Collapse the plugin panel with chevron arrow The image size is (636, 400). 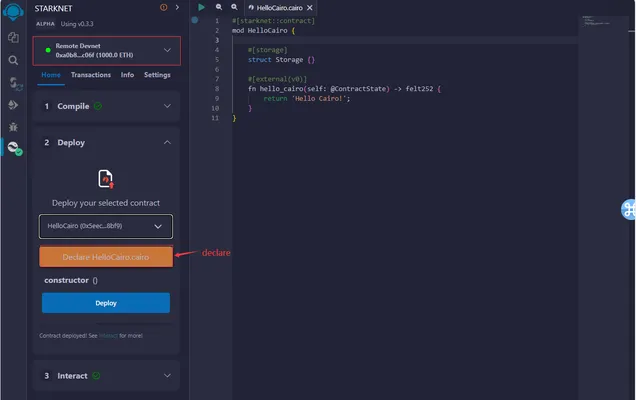[177, 7]
